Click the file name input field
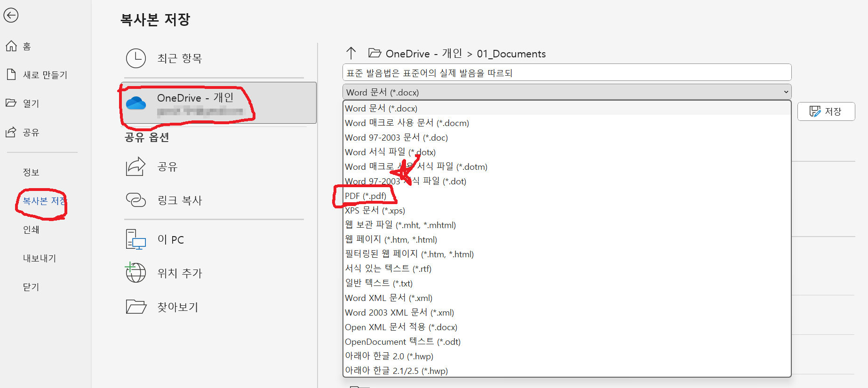 [566, 73]
